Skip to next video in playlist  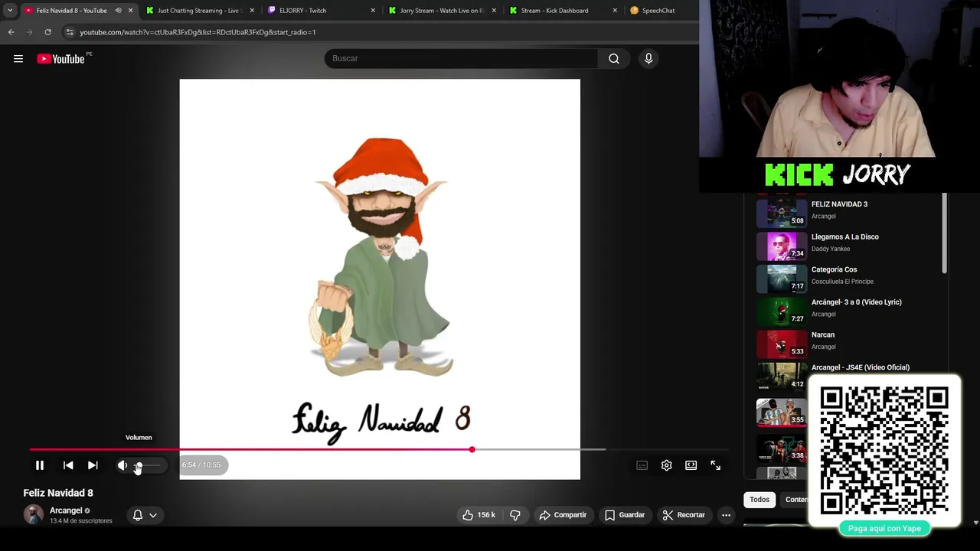click(x=93, y=465)
